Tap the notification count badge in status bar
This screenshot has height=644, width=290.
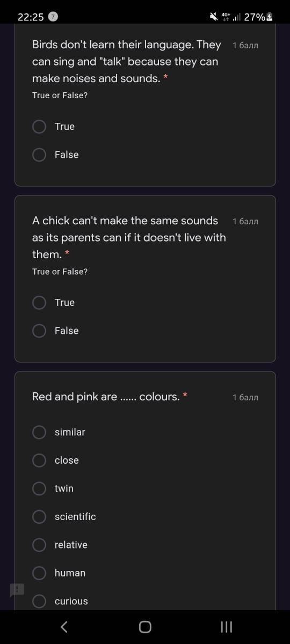(53, 17)
